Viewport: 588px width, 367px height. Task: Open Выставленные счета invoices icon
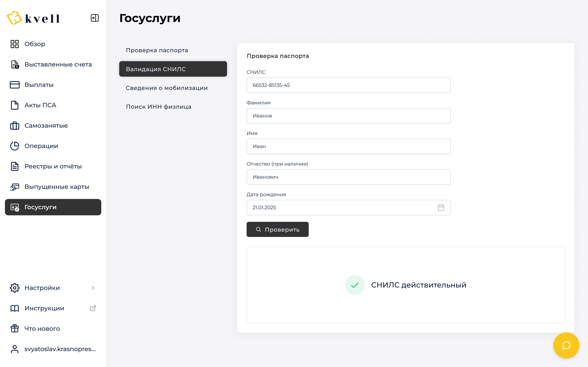tap(15, 65)
